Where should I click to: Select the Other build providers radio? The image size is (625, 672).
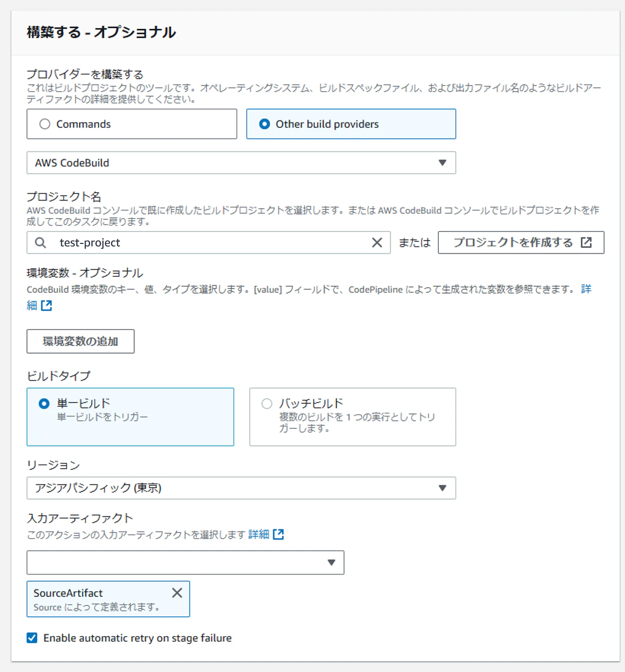click(x=265, y=124)
